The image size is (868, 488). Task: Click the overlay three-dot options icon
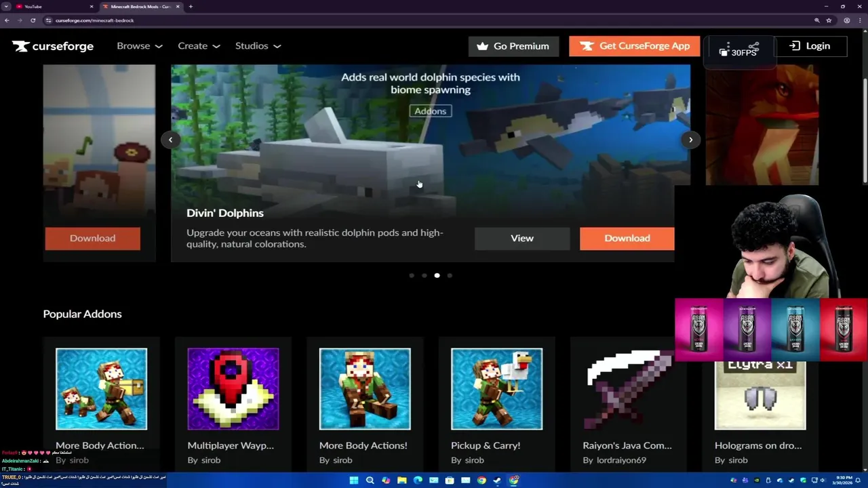tap(728, 46)
